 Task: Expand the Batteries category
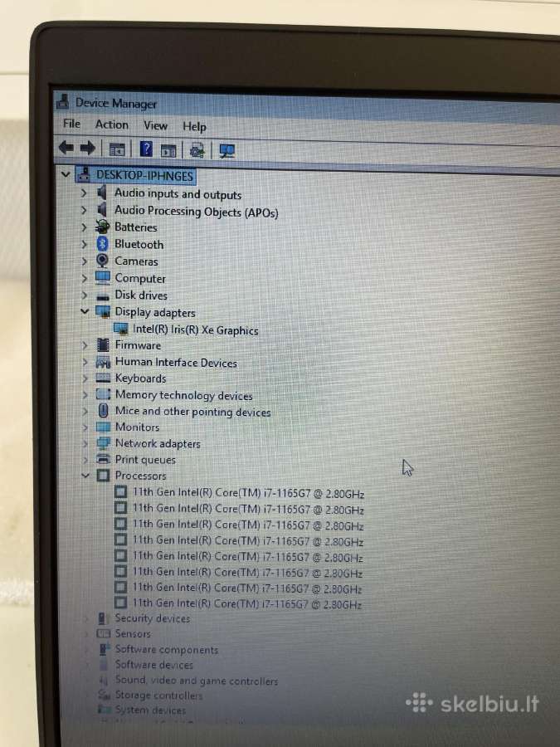click(85, 227)
